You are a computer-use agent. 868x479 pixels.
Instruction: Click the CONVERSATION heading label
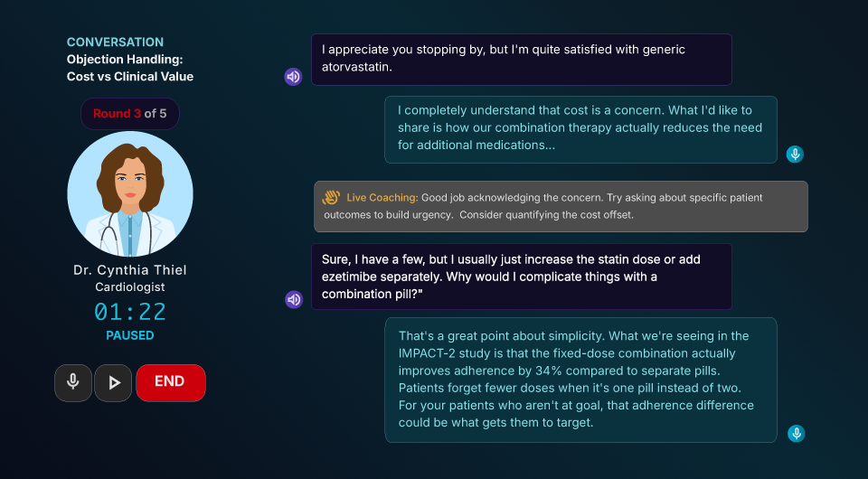click(x=115, y=42)
